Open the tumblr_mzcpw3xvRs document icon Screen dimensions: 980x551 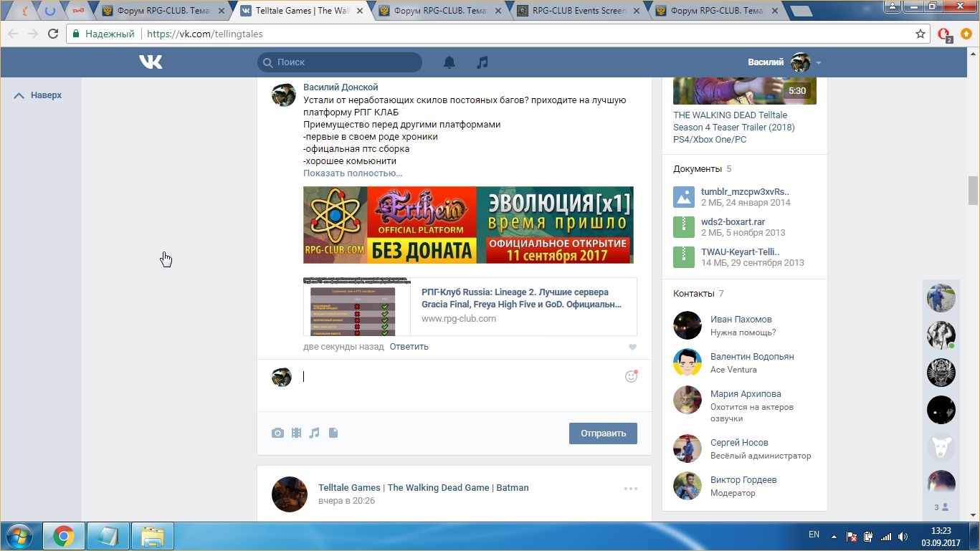click(684, 197)
